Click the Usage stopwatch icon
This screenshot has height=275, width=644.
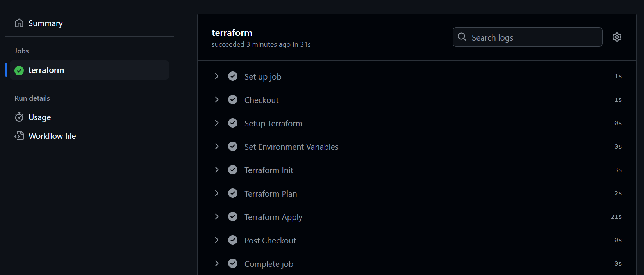19,117
